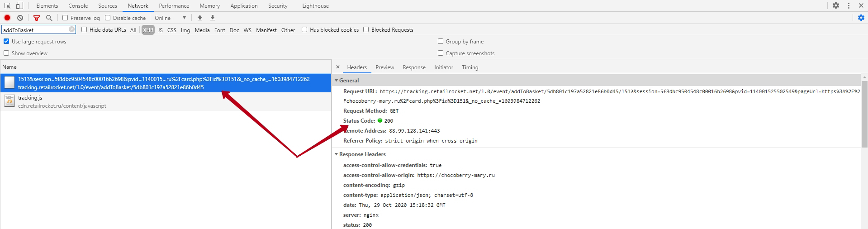Collapse the Response Headers section
Screen dimensions: 868x229
pyautogui.click(x=337, y=154)
